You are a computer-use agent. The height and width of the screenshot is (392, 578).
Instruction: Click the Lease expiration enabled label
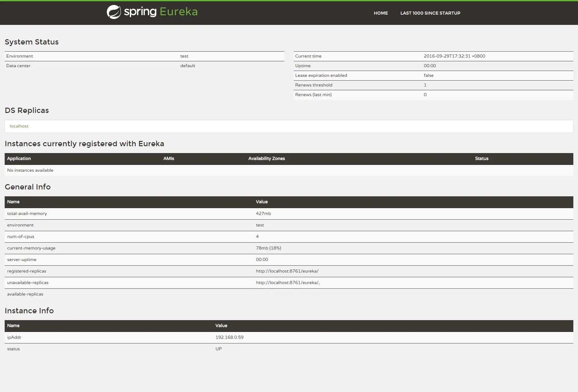pyautogui.click(x=321, y=75)
